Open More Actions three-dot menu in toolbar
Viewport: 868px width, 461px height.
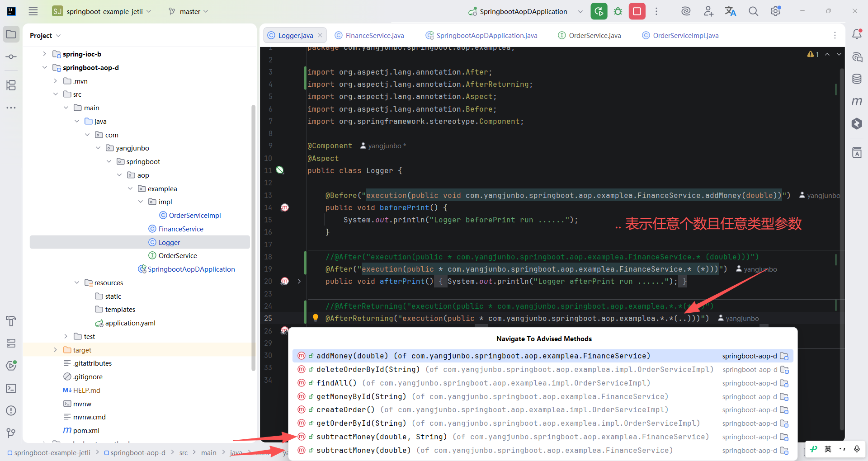(656, 11)
